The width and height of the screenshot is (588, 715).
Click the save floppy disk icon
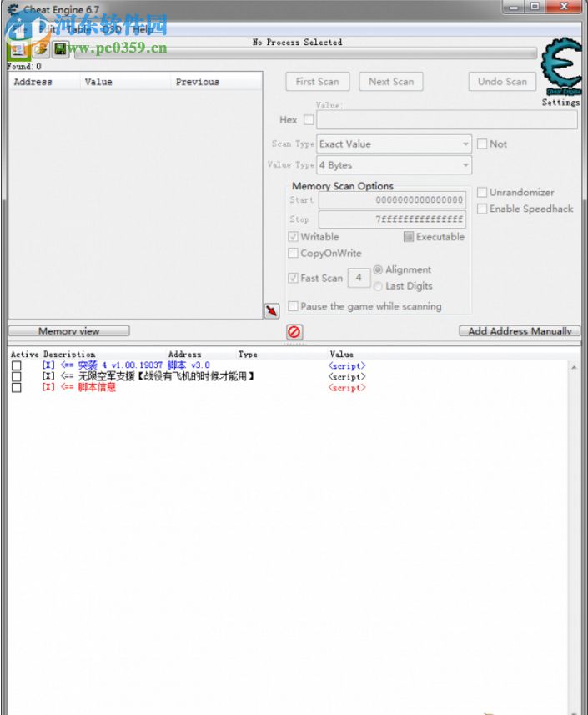coord(60,48)
